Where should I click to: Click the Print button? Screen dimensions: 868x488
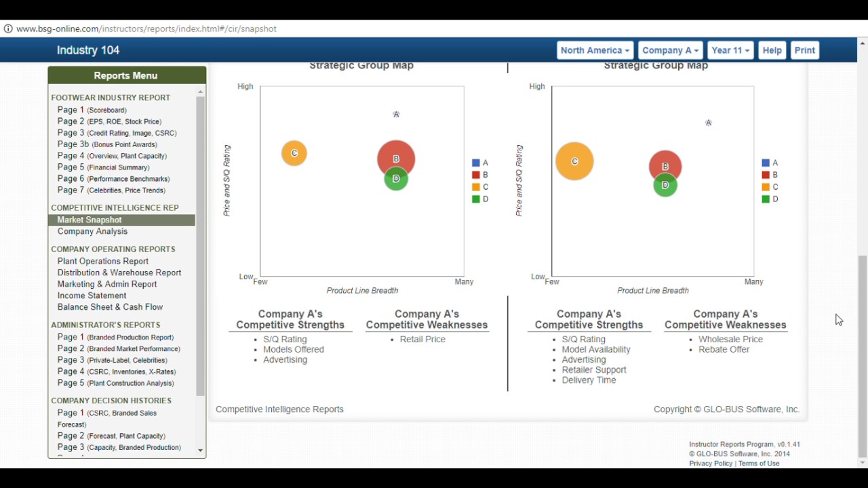(804, 50)
